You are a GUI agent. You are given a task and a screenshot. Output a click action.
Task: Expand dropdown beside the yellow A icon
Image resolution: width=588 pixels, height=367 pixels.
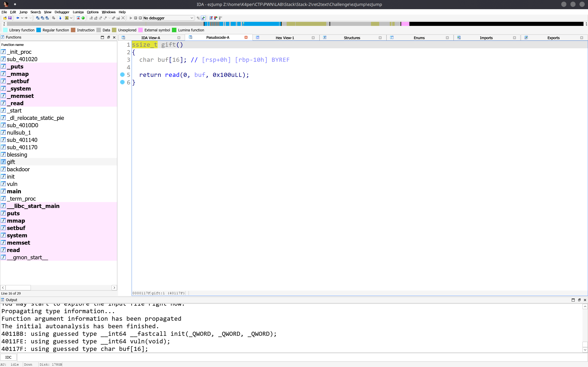tap(71, 18)
